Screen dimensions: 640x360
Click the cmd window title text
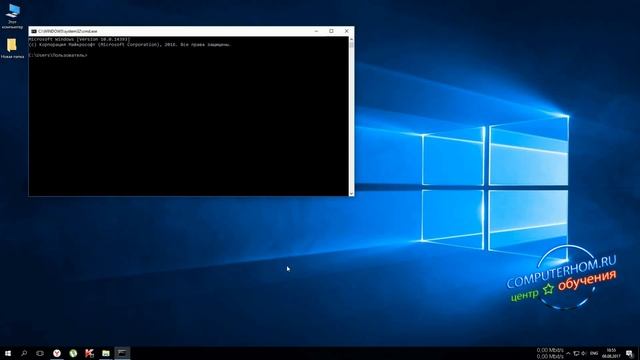pyautogui.click(x=68, y=31)
